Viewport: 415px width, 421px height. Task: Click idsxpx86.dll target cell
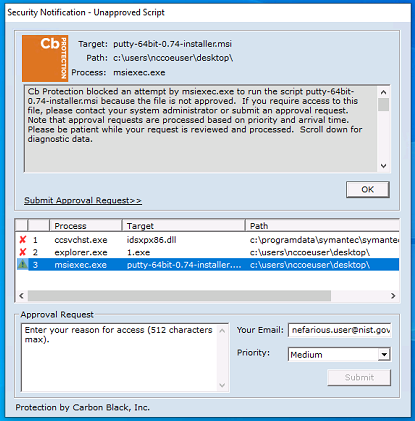[151, 240]
